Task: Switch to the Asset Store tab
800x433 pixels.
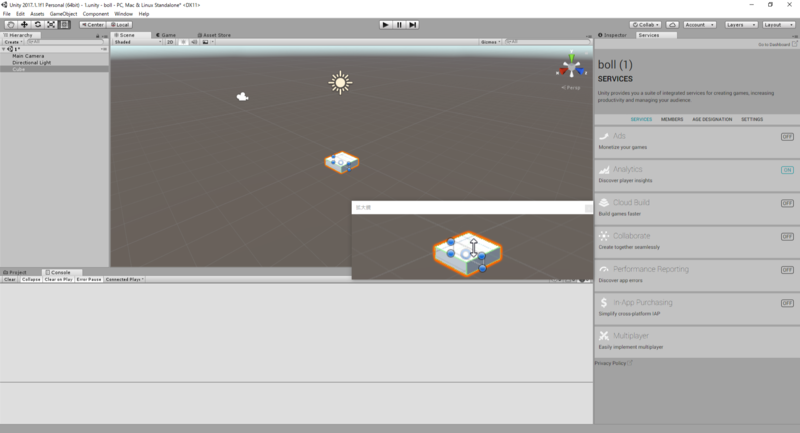Action: (x=214, y=35)
